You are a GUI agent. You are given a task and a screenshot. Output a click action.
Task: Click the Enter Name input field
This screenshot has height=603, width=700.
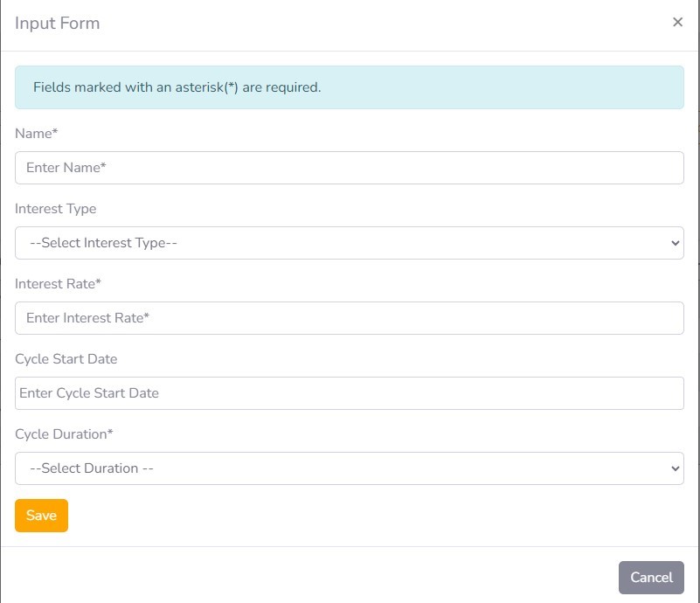[349, 168]
